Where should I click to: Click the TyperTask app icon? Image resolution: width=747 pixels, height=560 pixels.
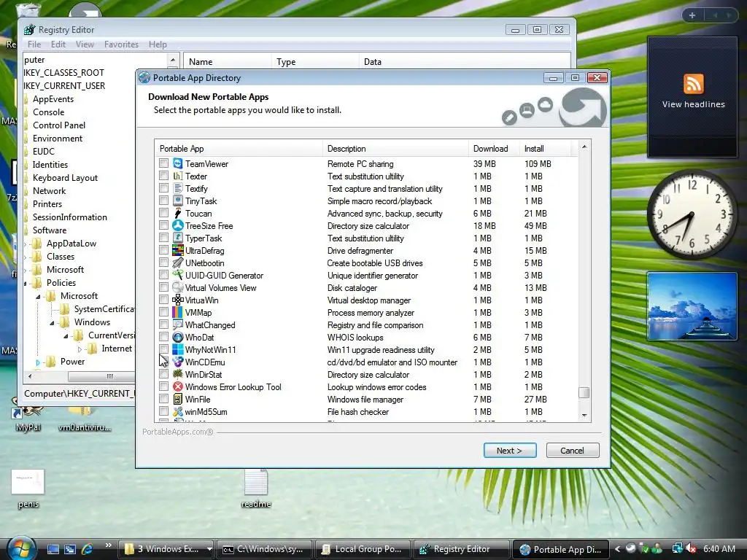pyautogui.click(x=178, y=238)
